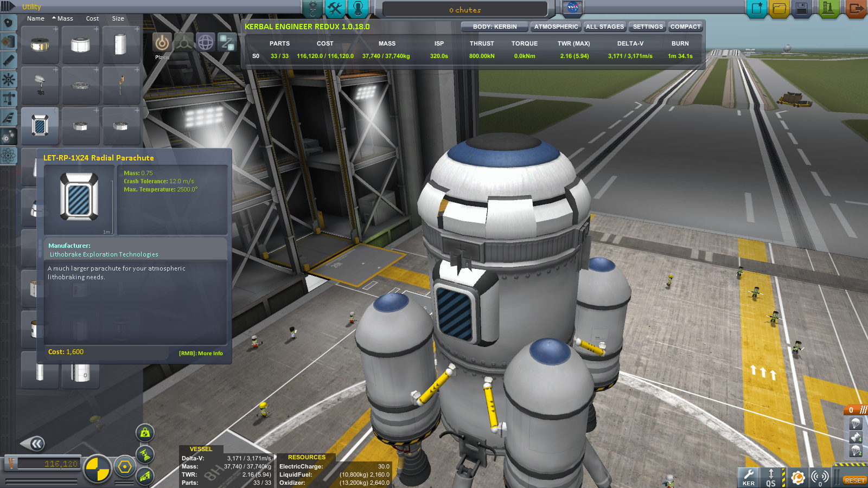The height and width of the screenshot is (488, 868).
Task: Toggle Center of Thrust overlay
Action: pos(145,454)
